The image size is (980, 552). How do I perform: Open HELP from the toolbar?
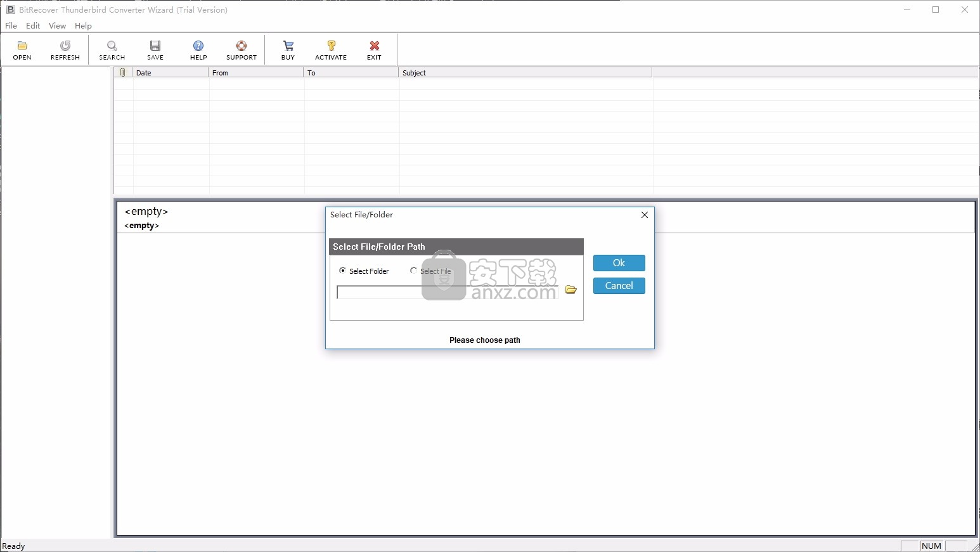pyautogui.click(x=198, y=49)
